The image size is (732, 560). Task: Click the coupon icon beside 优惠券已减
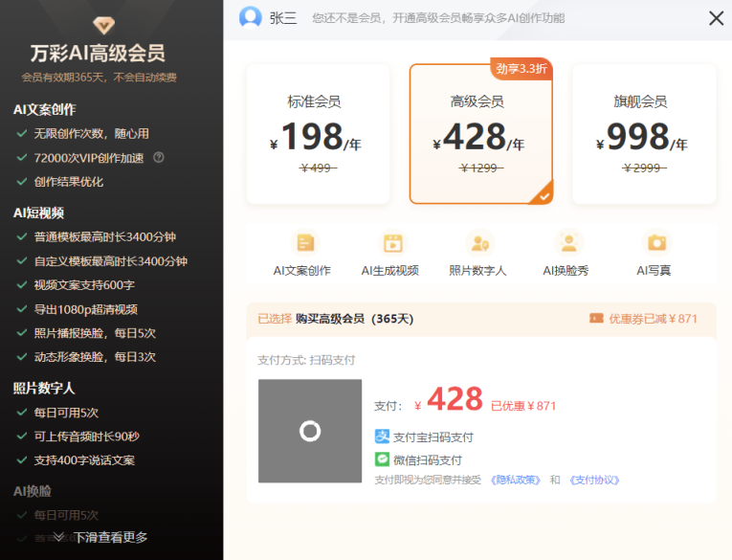[x=596, y=319]
